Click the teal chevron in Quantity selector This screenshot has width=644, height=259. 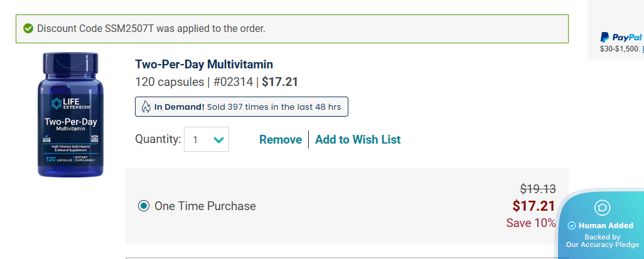(218, 140)
